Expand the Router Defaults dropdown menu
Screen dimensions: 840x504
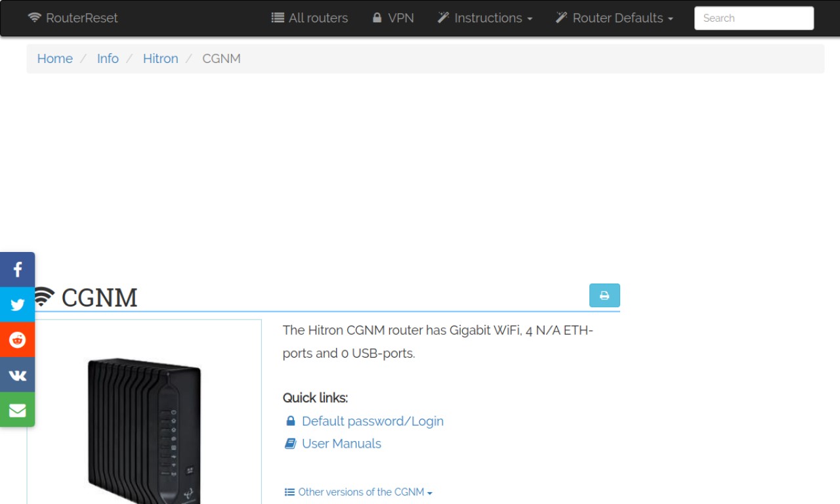tap(614, 18)
